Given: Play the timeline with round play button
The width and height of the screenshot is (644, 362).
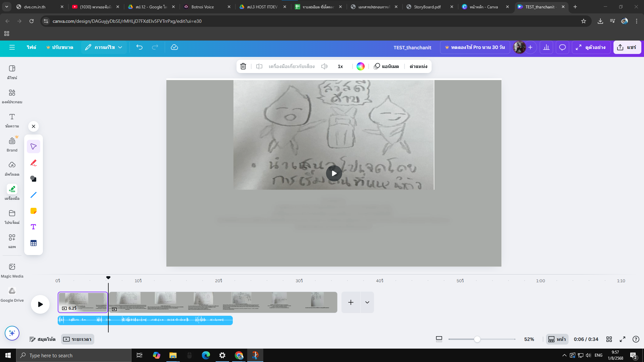Looking at the screenshot, I should tap(40, 304).
